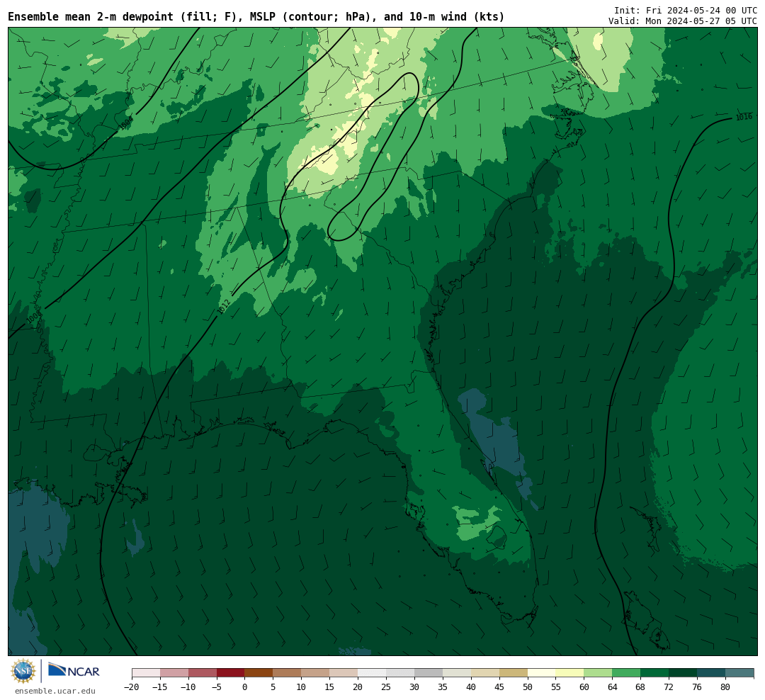
Task: Select the tan swatch between 45 and 50
Action: coord(514,673)
